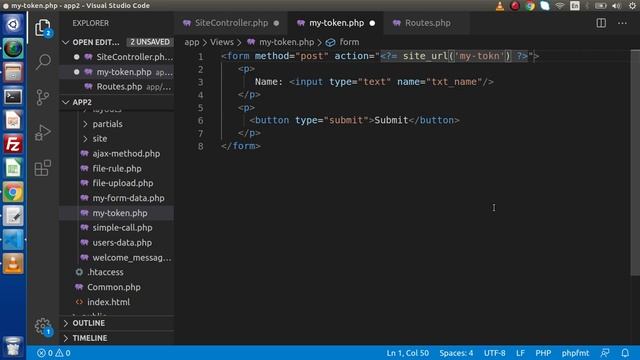
Task: Click 'Ln 1, Col 50' in status bar
Action: pos(407,353)
